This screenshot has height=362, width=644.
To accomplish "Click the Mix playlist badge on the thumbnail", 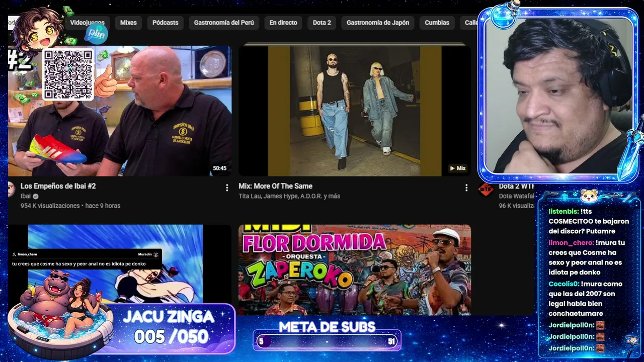I will tap(457, 168).
